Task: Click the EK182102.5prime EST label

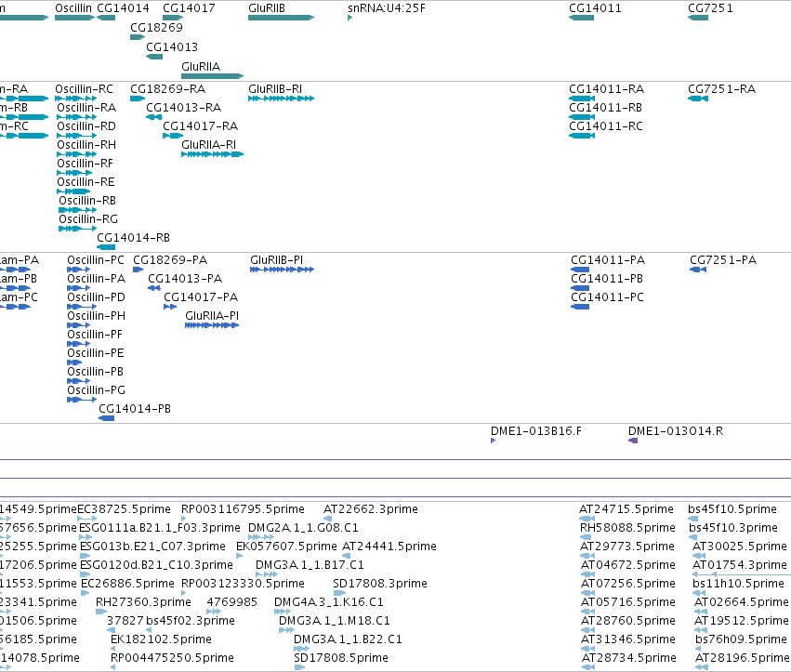Action: pos(162,639)
